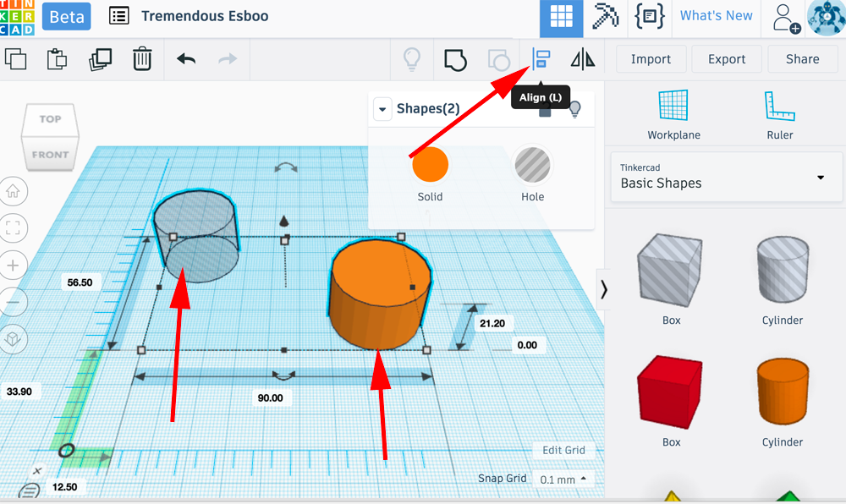The height and width of the screenshot is (504, 846).
Task: Invite a collaborator with add-person icon
Action: point(786,19)
